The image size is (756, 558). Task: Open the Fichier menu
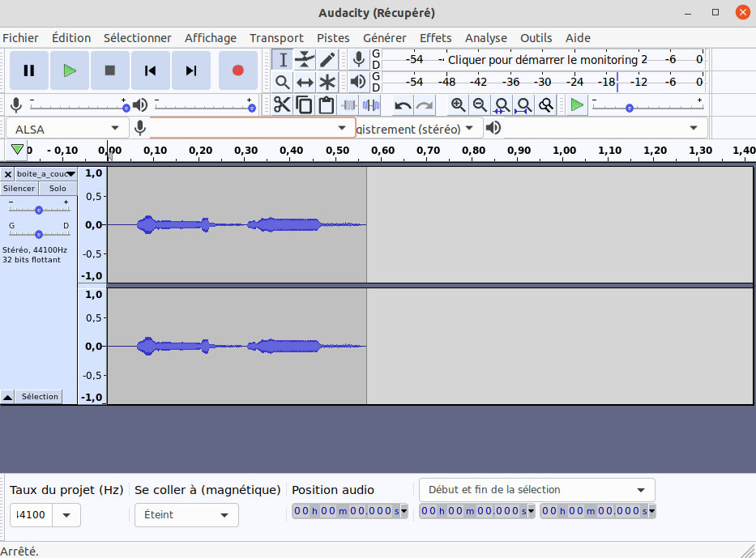[x=20, y=38]
